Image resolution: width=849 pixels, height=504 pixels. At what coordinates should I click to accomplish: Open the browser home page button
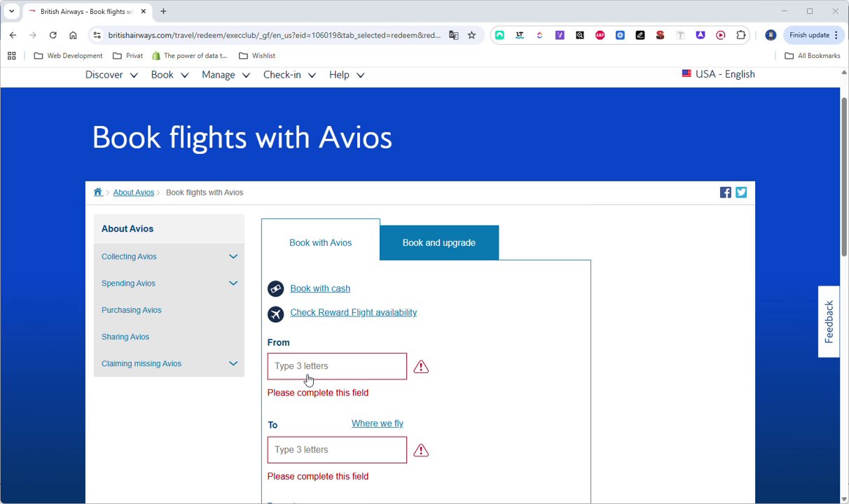pos(73,35)
